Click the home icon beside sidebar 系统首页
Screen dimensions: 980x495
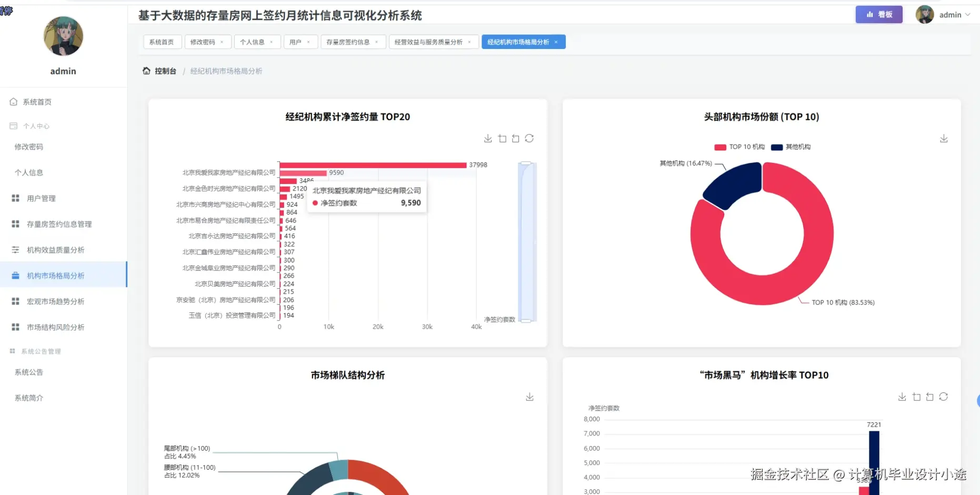click(13, 102)
